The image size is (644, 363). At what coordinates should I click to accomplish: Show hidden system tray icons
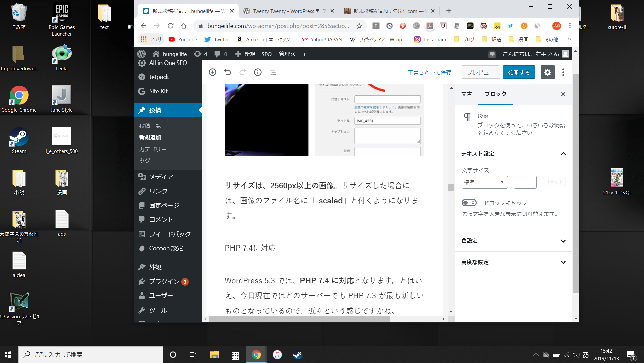point(536,355)
